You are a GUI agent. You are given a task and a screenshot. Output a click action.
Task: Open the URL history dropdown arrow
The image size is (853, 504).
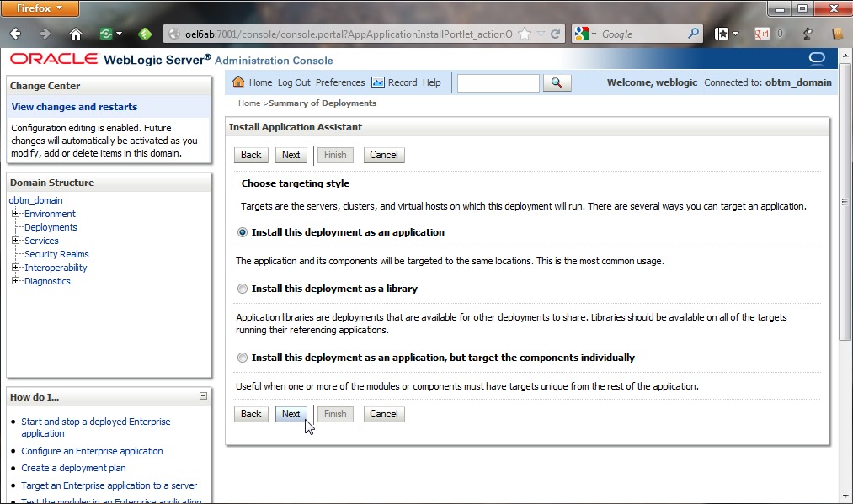click(x=541, y=34)
